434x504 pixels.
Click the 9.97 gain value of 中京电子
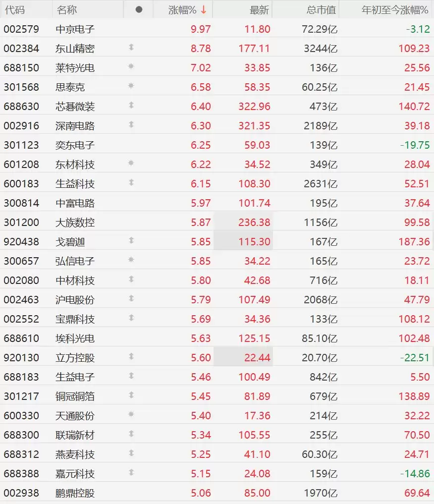point(201,29)
